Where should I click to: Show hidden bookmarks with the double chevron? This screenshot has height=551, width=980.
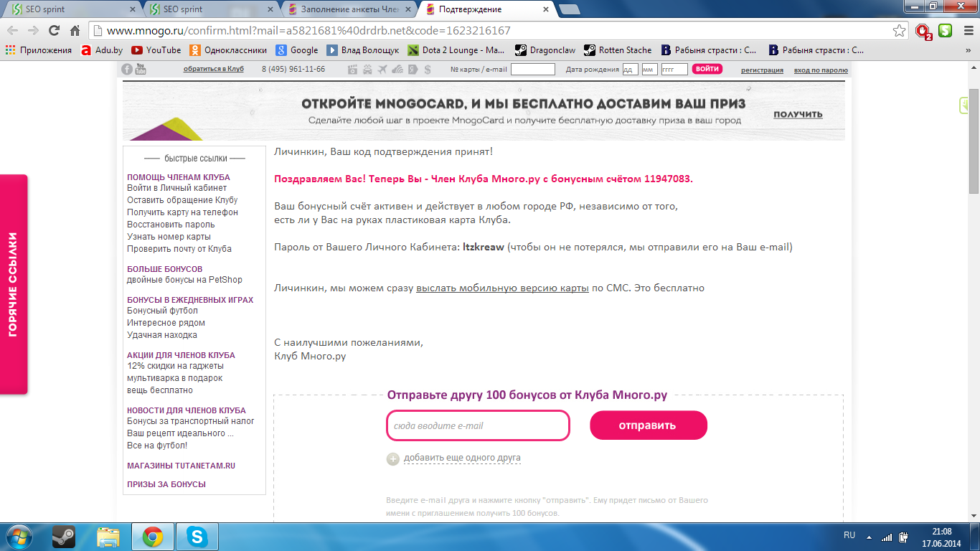[x=969, y=50]
